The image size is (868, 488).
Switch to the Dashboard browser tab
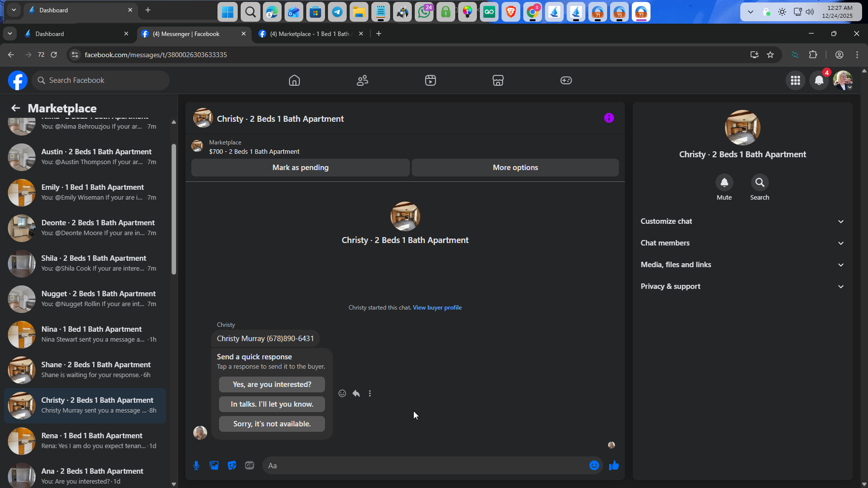(77, 34)
